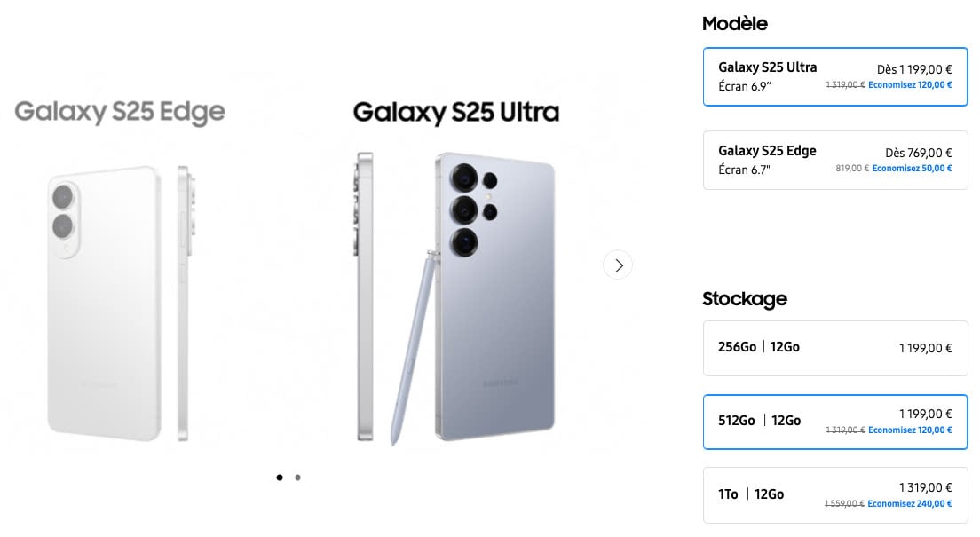Click the Galaxy S25 Edge side profile image

tap(184, 302)
